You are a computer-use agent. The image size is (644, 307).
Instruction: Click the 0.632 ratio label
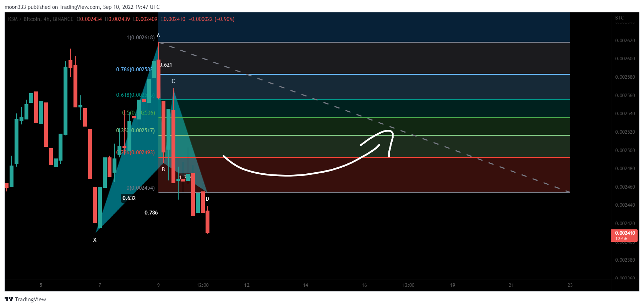pos(129,198)
